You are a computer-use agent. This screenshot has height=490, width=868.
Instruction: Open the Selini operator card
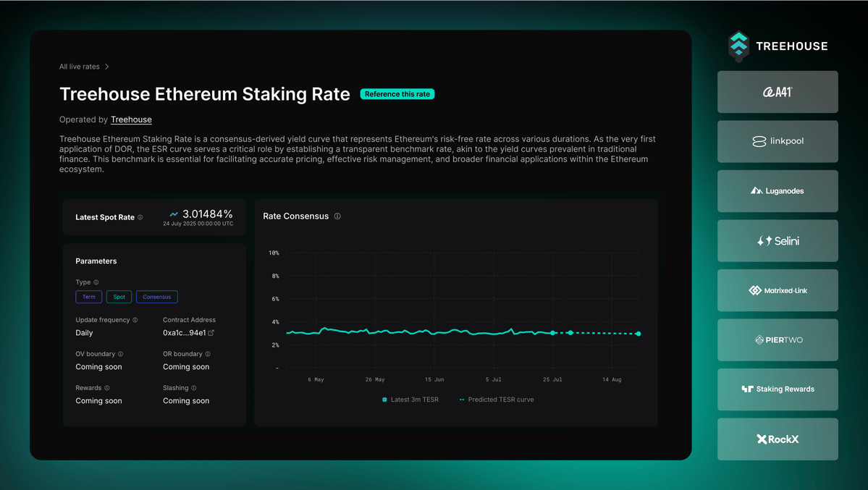(x=778, y=241)
